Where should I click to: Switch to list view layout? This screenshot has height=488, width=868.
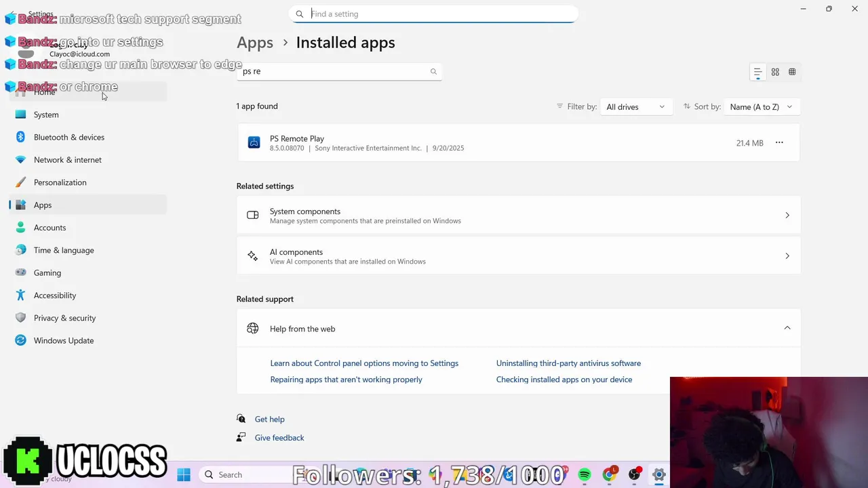click(x=757, y=72)
